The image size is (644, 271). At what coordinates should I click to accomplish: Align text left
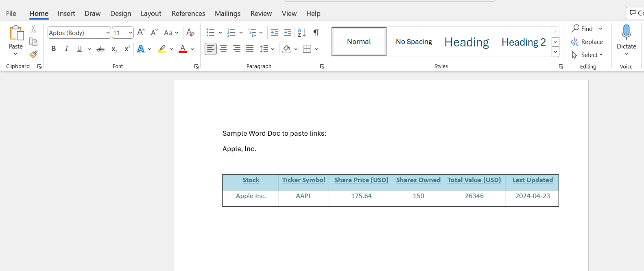click(211, 49)
